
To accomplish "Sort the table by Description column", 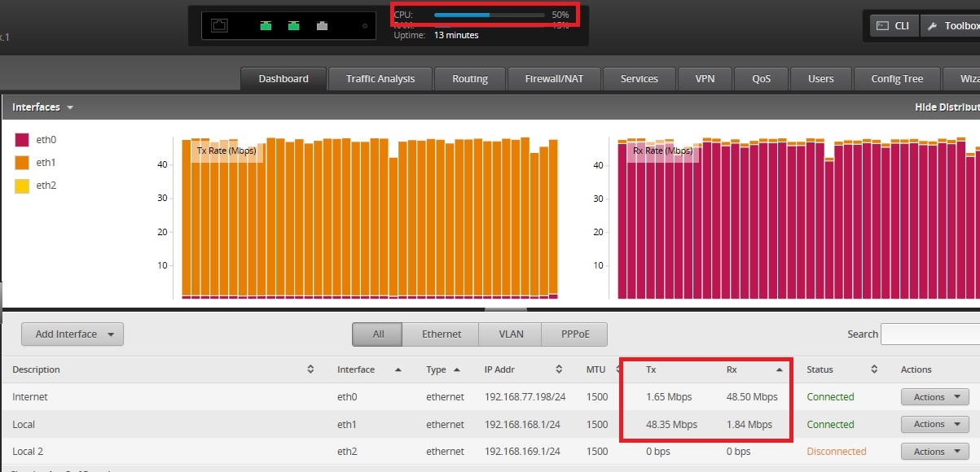I will click(310, 369).
